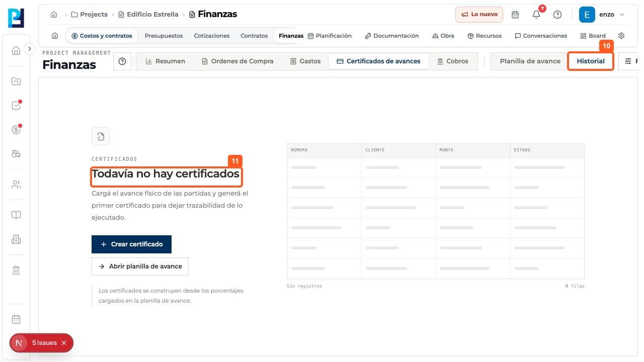Open the Gastos tab
Screen dimensions: 644x362
point(305,61)
